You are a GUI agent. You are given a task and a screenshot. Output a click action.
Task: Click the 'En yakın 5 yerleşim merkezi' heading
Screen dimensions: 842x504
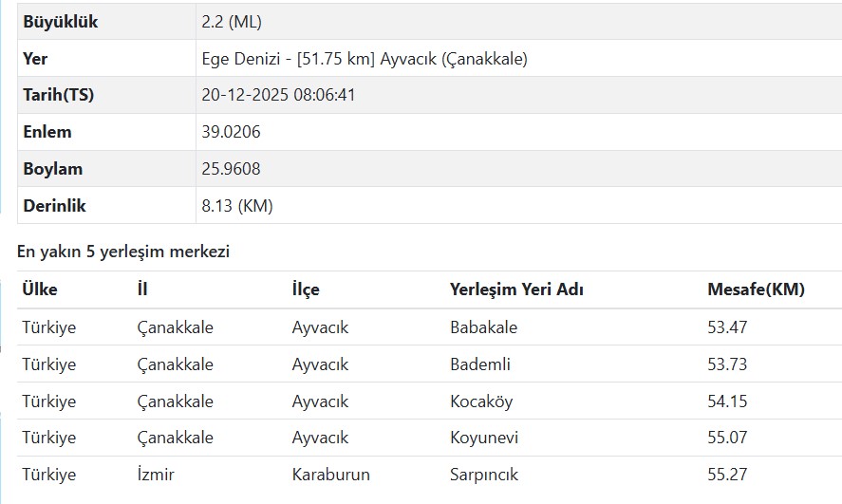(123, 252)
